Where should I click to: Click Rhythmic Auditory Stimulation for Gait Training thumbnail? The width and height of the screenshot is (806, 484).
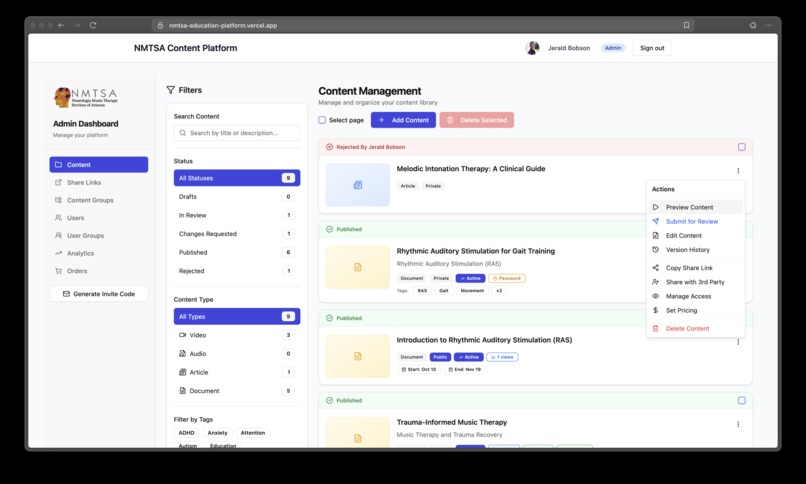(x=358, y=267)
